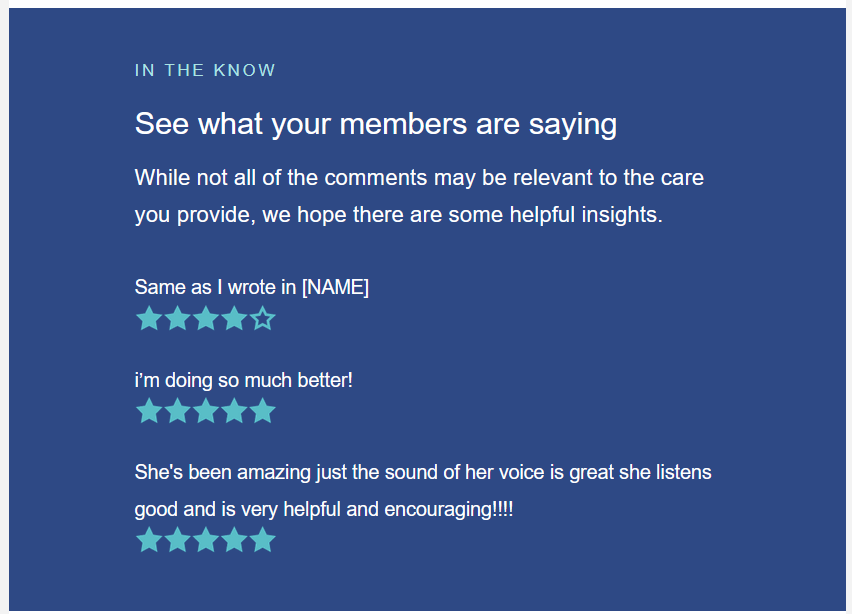The height and width of the screenshot is (614, 852).
Task: Click the first star under the "helpful and encouraging" review
Action: click(x=148, y=540)
